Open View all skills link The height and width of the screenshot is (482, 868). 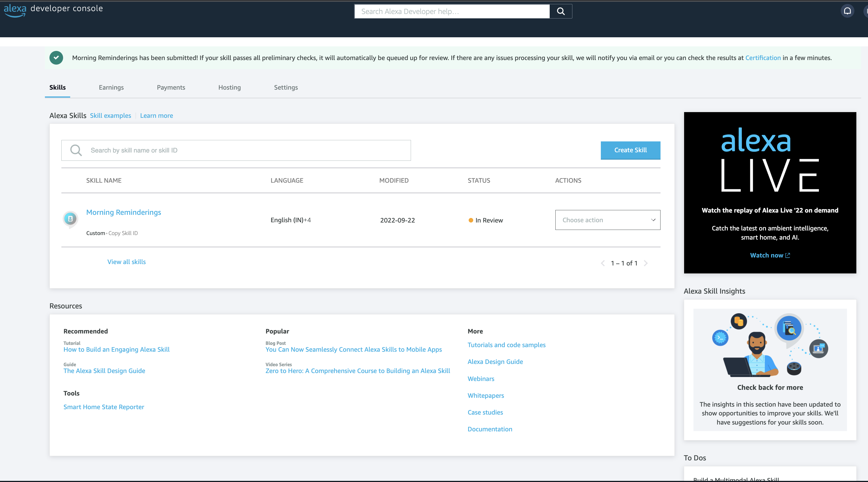(x=126, y=262)
